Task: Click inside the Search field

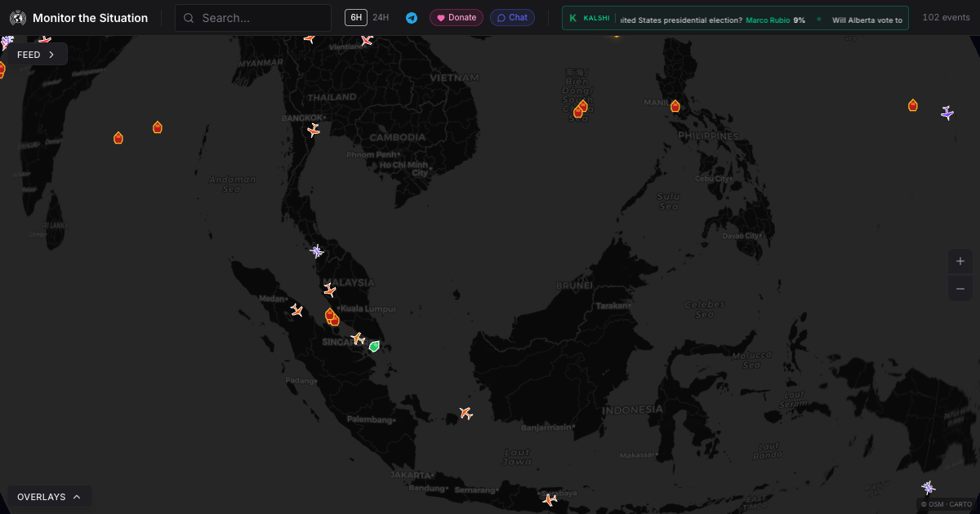Action: tap(253, 16)
